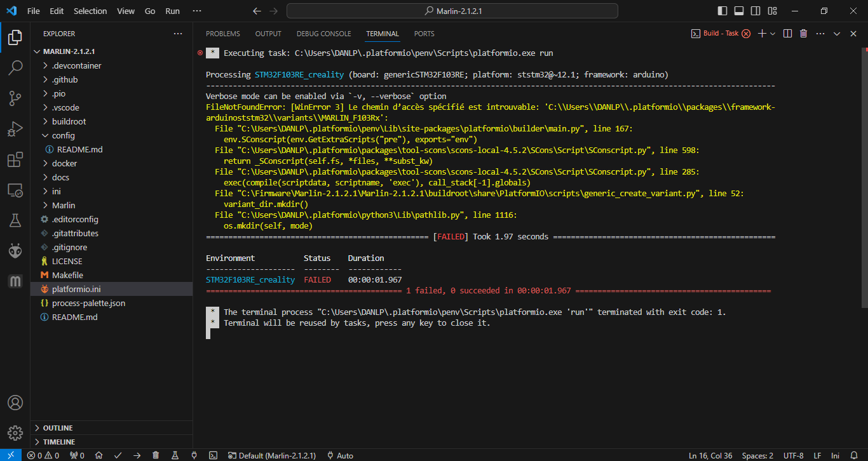This screenshot has height=461, width=868.
Task: Click the Marlin-2.1.2.1 command center search box
Action: [x=452, y=11]
